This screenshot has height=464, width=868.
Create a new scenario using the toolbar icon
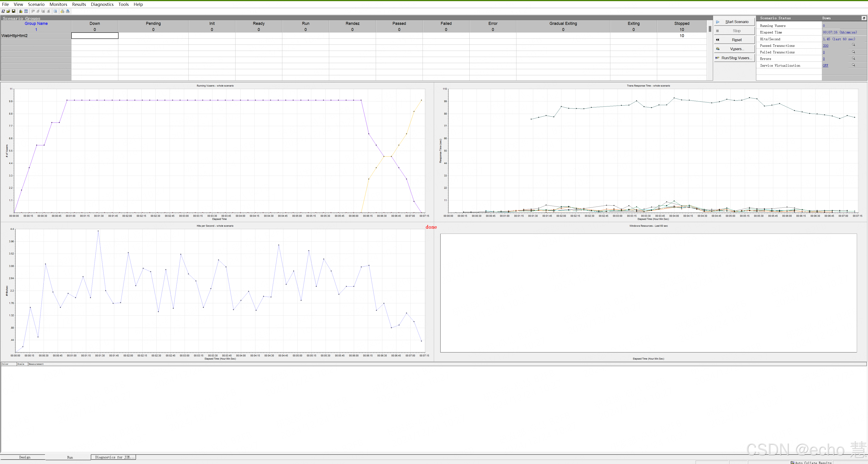pyautogui.click(x=3, y=11)
